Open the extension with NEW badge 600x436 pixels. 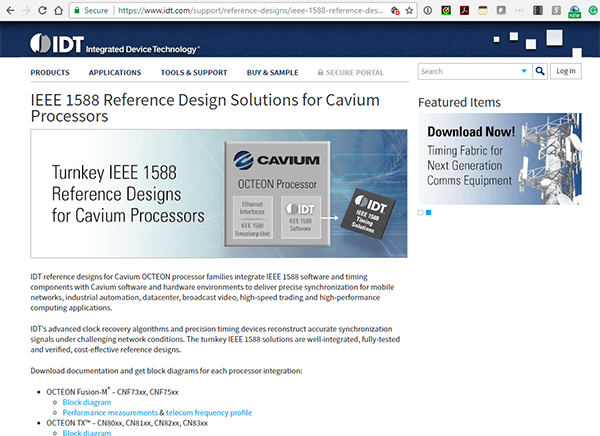pyautogui.click(x=574, y=11)
